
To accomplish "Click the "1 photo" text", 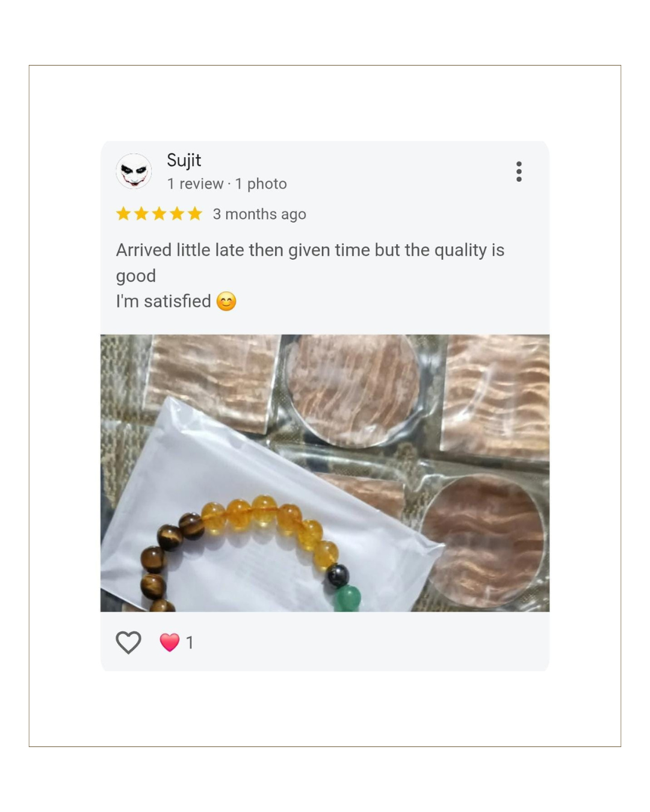I will pos(261,184).
